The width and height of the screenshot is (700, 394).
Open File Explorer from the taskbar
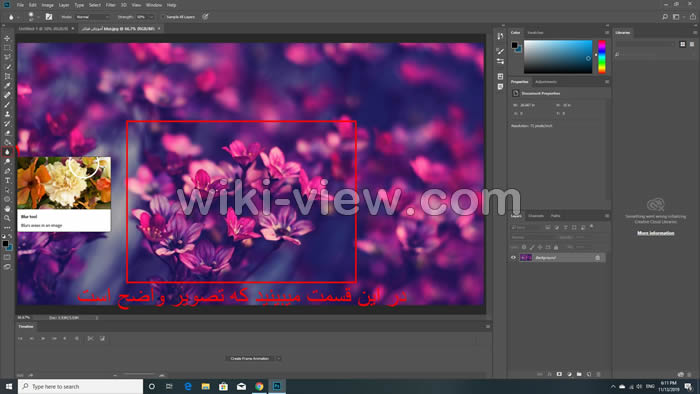(205, 386)
